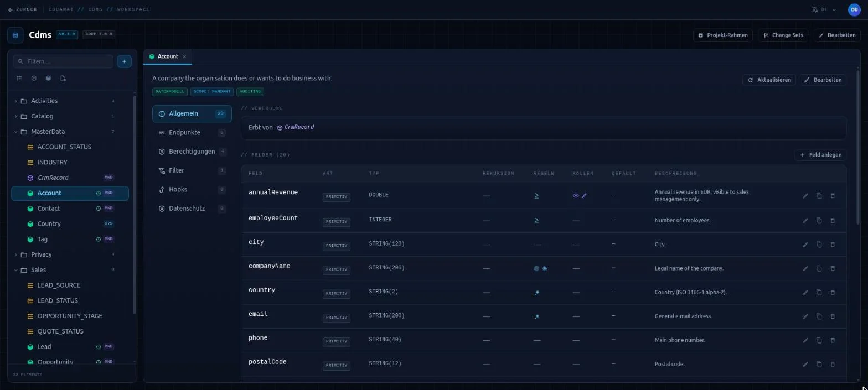Click the write-role pencil icon of annualRevenue
Screen dimensions: 868x390
click(584, 196)
